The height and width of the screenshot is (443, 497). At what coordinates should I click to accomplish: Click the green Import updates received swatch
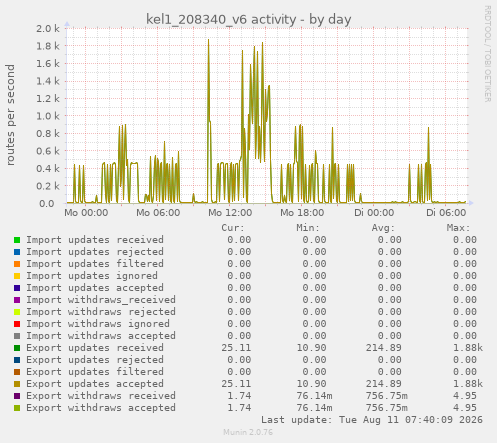coord(17,240)
